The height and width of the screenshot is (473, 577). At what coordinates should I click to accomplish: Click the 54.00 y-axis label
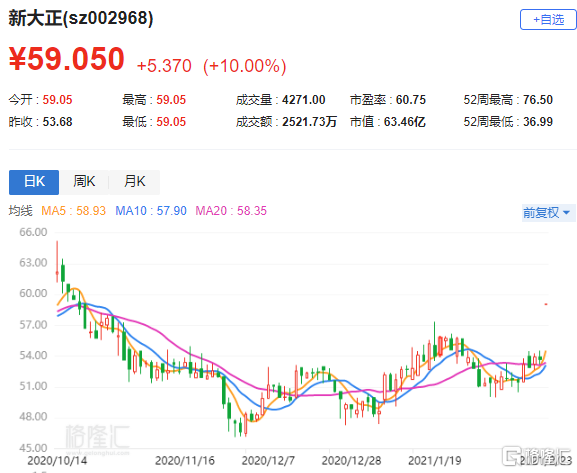[33, 356]
